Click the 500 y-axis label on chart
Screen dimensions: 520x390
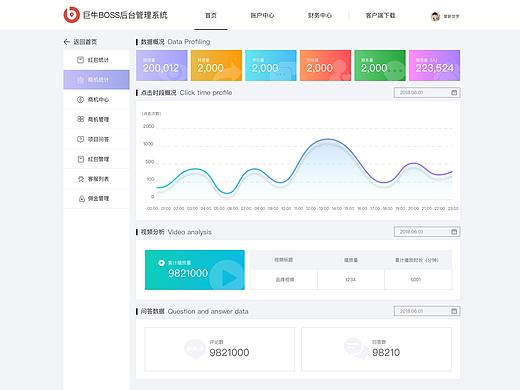pos(150,162)
